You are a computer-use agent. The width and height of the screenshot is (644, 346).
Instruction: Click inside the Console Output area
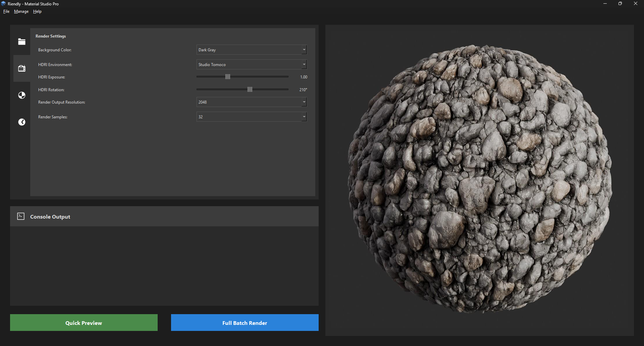[x=164, y=267]
